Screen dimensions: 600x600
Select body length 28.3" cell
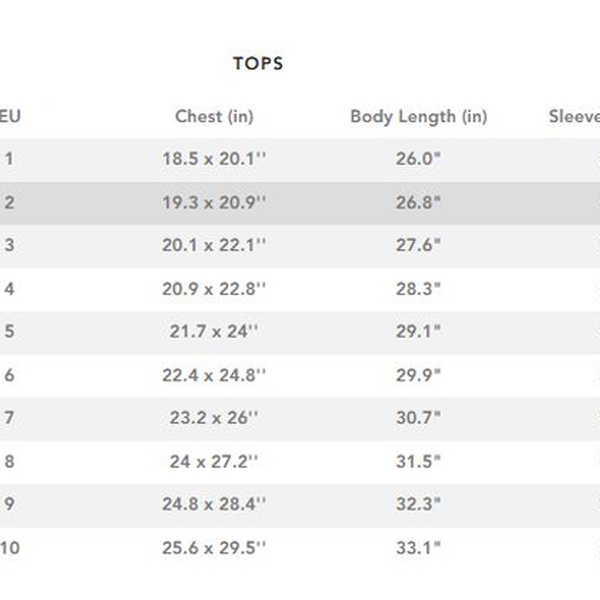418,289
